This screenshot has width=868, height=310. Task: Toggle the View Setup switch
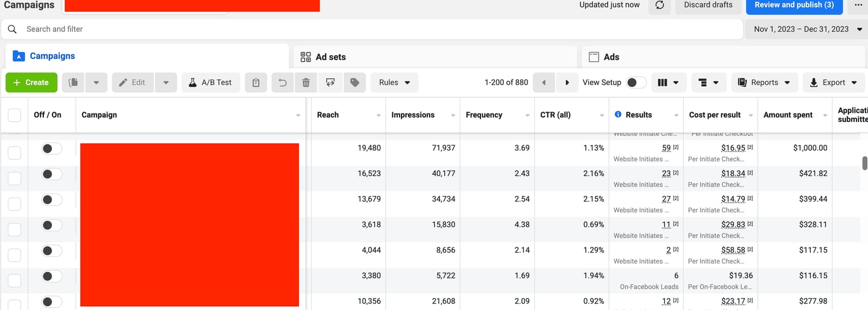click(x=636, y=83)
